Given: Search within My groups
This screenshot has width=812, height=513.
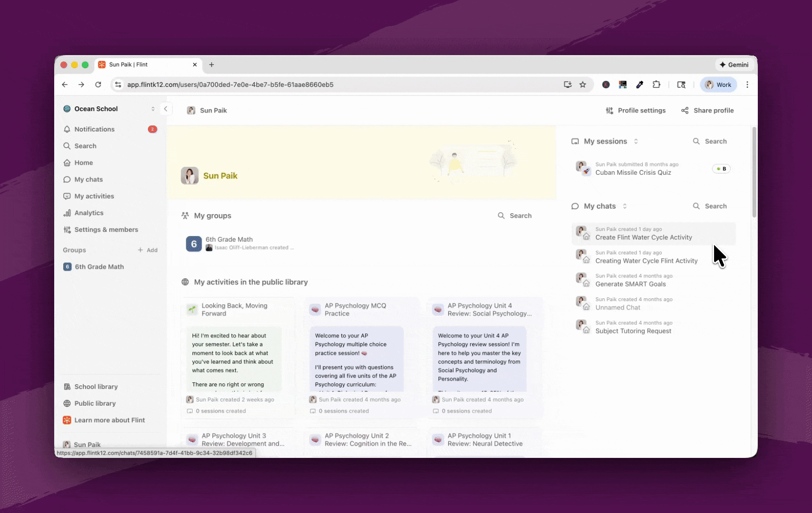Looking at the screenshot, I should click(x=515, y=216).
